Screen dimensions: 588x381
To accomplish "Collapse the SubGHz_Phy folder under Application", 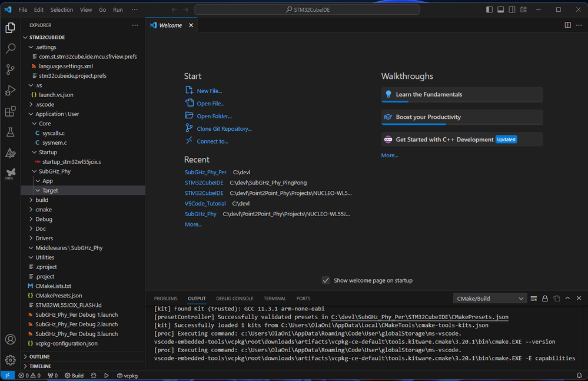I will [83, 171].
